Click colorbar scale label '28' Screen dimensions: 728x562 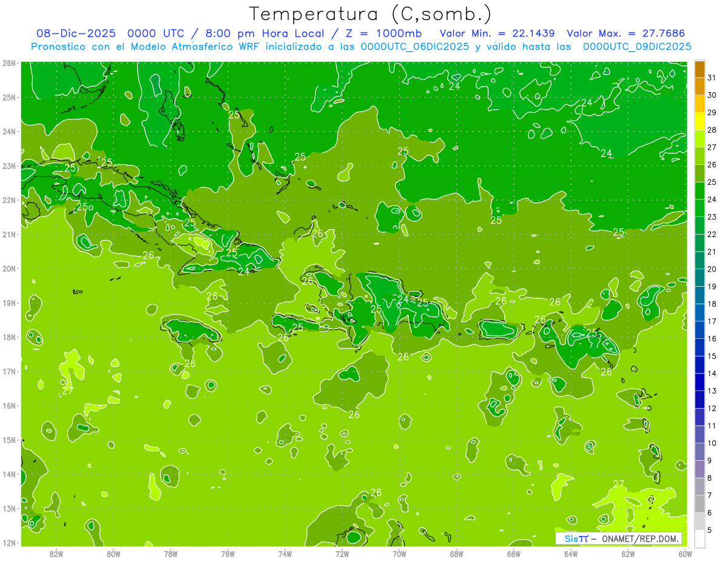(x=712, y=130)
